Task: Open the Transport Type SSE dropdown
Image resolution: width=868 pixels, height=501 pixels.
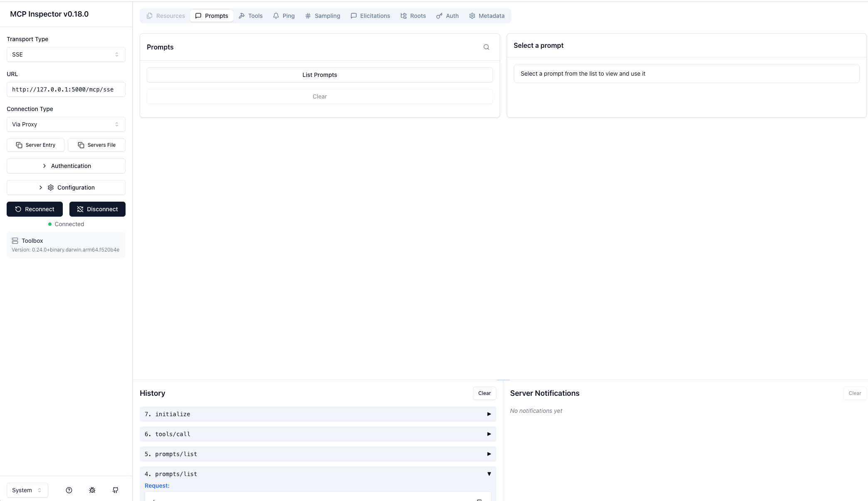Action: (66, 54)
